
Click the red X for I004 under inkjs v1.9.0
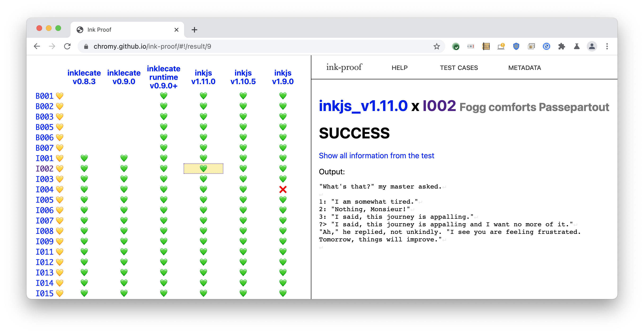[283, 189]
